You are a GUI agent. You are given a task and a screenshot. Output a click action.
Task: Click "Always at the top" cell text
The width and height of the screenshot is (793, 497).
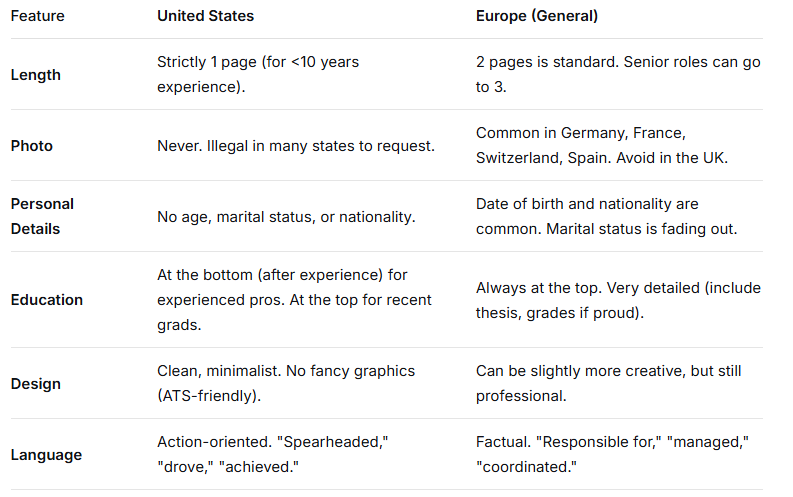click(x=617, y=299)
